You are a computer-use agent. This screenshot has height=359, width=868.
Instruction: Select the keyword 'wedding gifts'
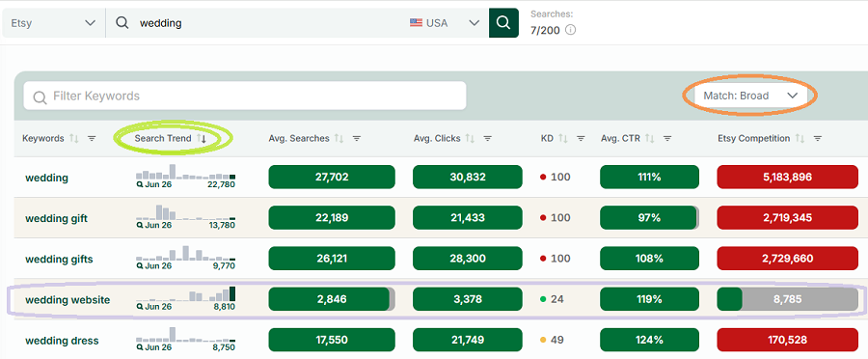coord(59,260)
